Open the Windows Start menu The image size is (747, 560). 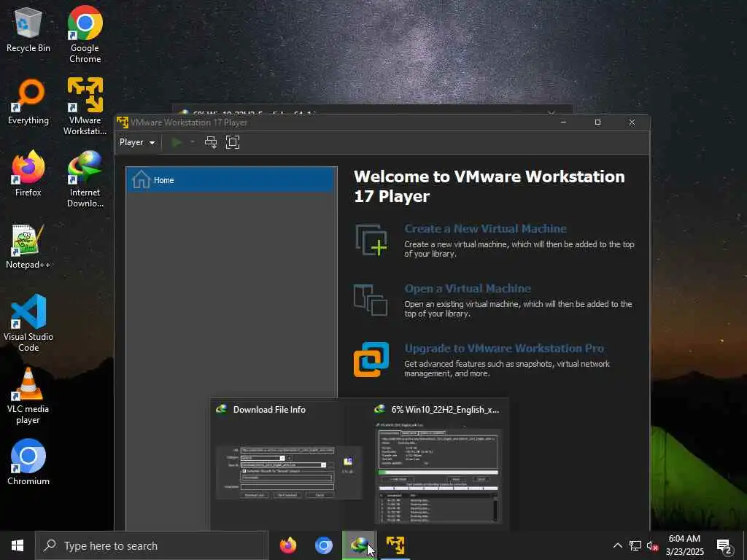pyautogui.click(x=18, y=545)
